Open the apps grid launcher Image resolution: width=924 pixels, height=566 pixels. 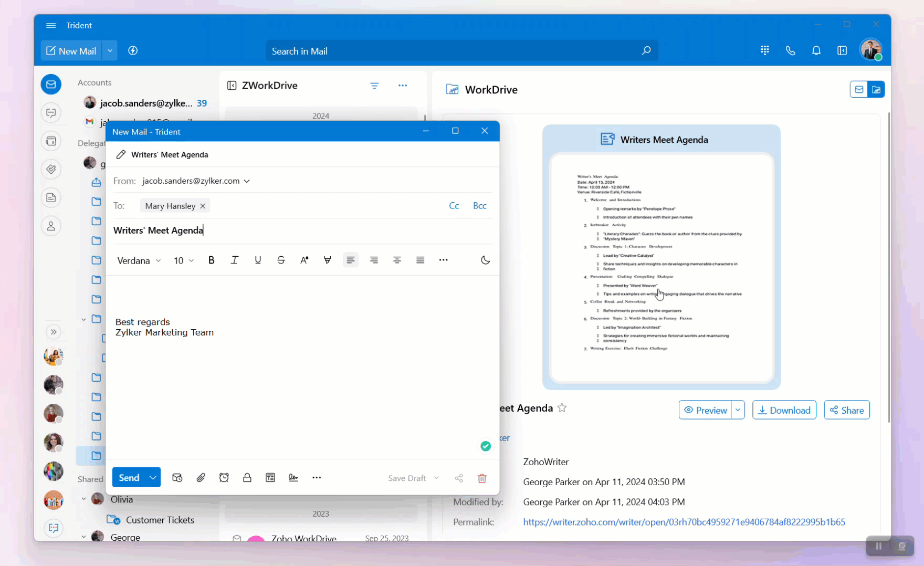tap(765, 50)
